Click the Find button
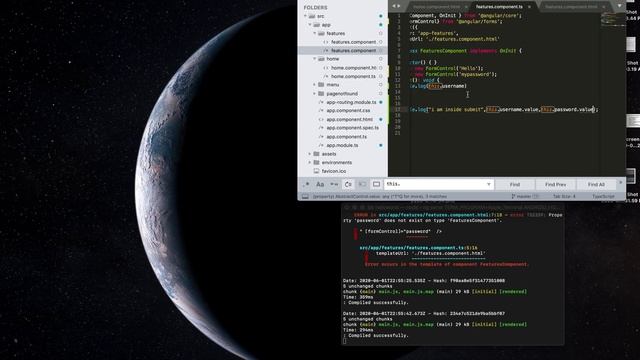This screenshot has height=360, width=640. point(515,184)
